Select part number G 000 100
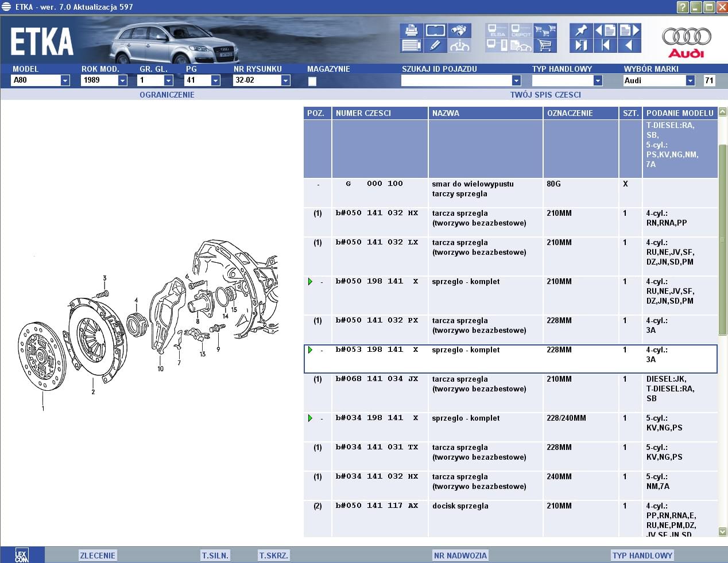Screen dimensions: 728x563 pos(374,184)
